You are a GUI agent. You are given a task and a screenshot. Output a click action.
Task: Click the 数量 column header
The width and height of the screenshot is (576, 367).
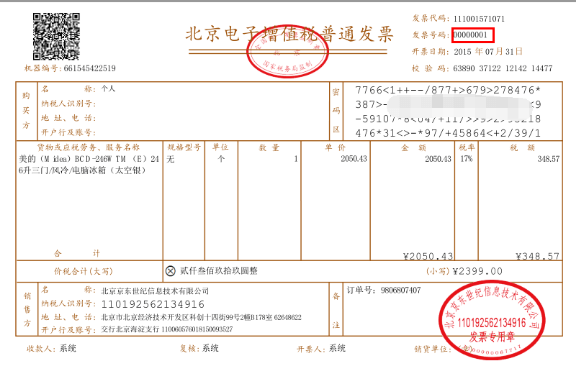tap(269, 147)
